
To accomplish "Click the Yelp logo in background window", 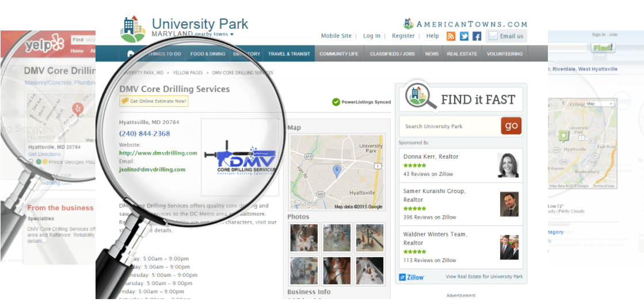I will (x=45, y=45).
